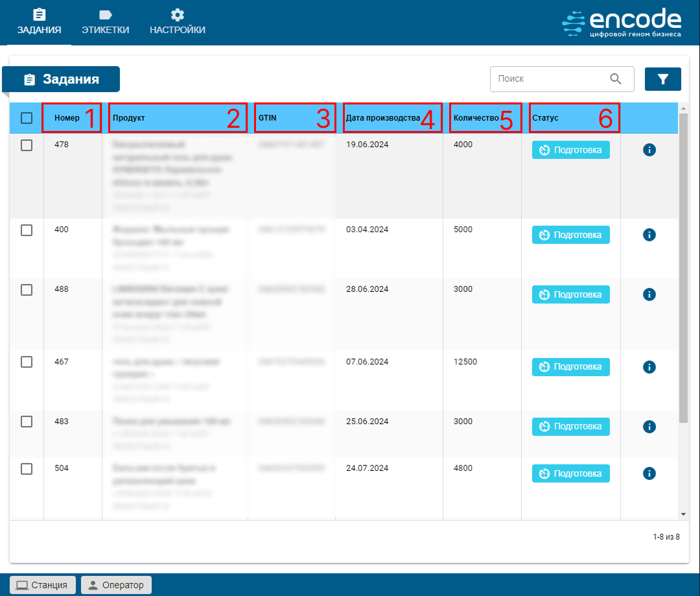700x596 pixels.
Task: Click the encode logo
Action: coord(622,23)
